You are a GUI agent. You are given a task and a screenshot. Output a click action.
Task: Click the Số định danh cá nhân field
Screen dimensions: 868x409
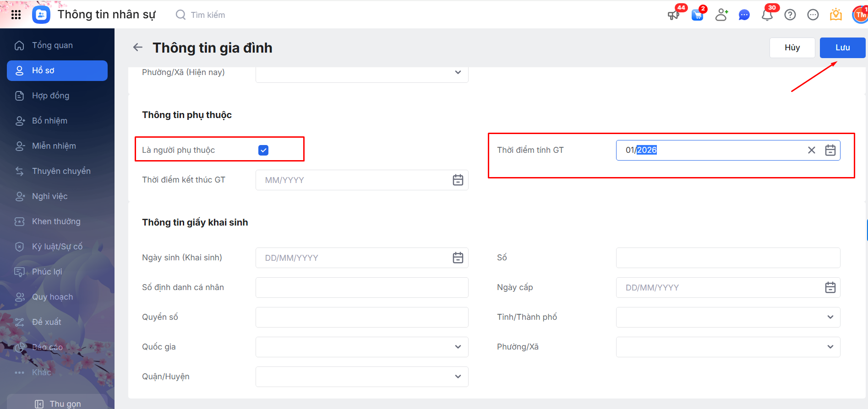[x=362, y=287]
